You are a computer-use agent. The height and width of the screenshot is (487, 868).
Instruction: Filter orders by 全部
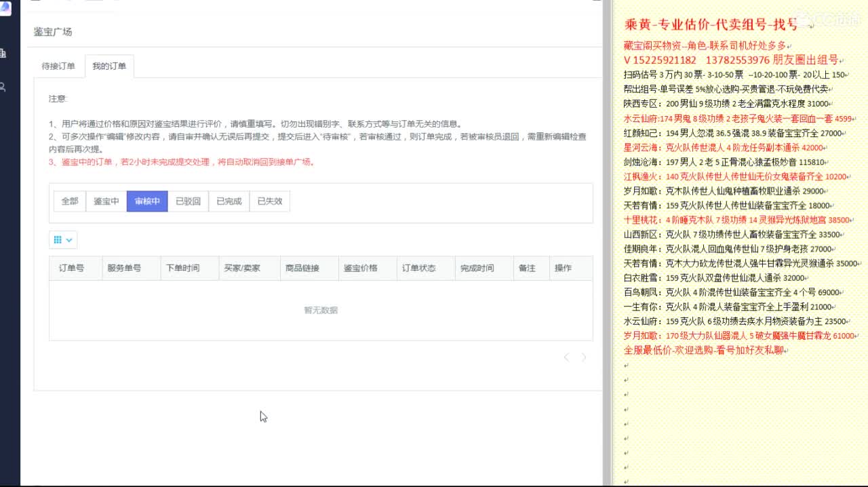click(x=70, y=201)
